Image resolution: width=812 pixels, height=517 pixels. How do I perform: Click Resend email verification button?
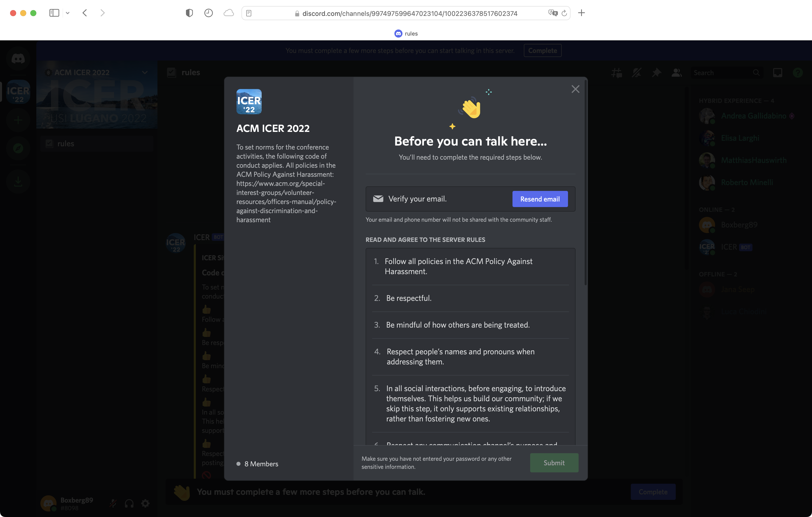click(540, 198)
